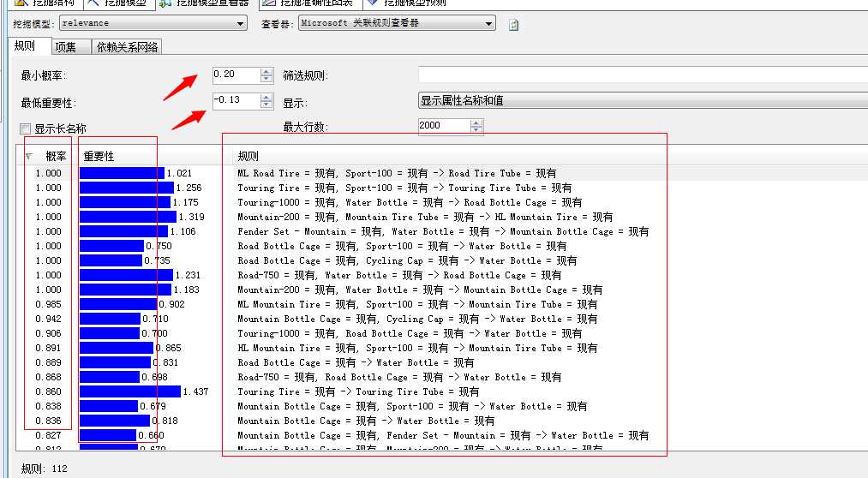868x478 pixels.
Task: Select rule Touring-1000, Road Bottle Cage -> Water Bottle
Action: point(410,333)
